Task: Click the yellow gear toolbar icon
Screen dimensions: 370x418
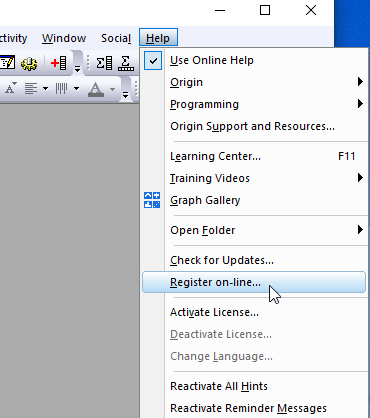Action: (29, 63)
